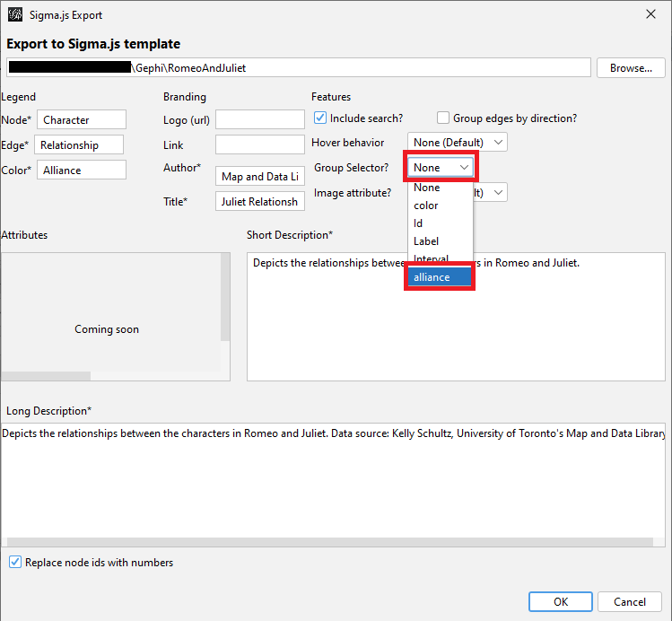The width and height of the screenshot is (672, 621).
Task: Click the Color legend field 'Alliance'
Action: [82, 171]
